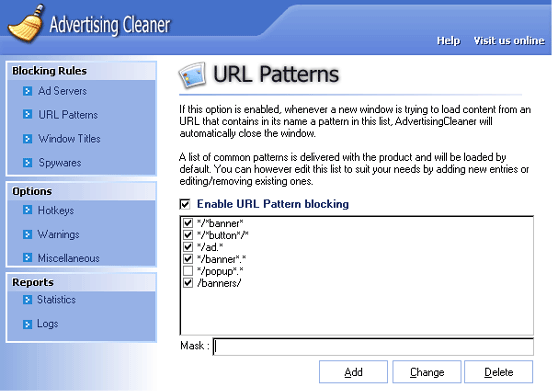The image size is (552, 391).
Task: View Logs report
Action: click(48, 324)
